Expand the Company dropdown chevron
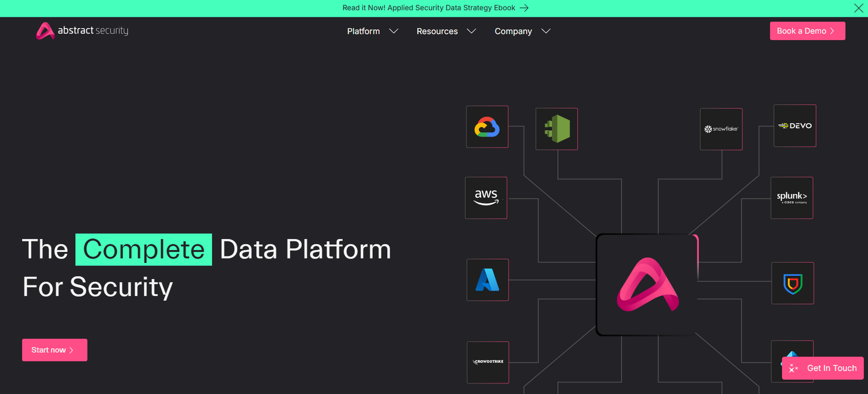This screenshot has height=394, width=868. [x=546, y=31]
